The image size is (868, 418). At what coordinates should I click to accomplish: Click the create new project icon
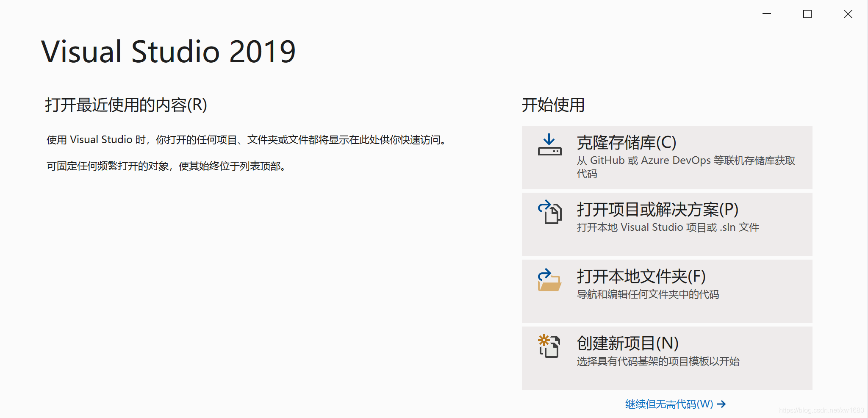point(549,346)
